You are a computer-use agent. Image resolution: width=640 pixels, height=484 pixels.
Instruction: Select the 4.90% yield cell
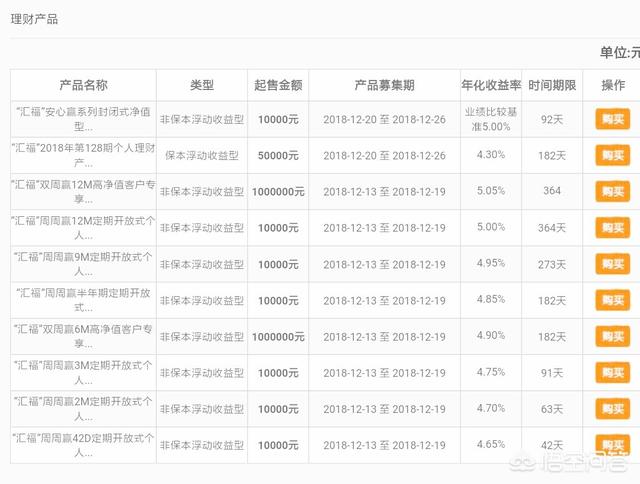pyautogui.click(x=491, y=335)
